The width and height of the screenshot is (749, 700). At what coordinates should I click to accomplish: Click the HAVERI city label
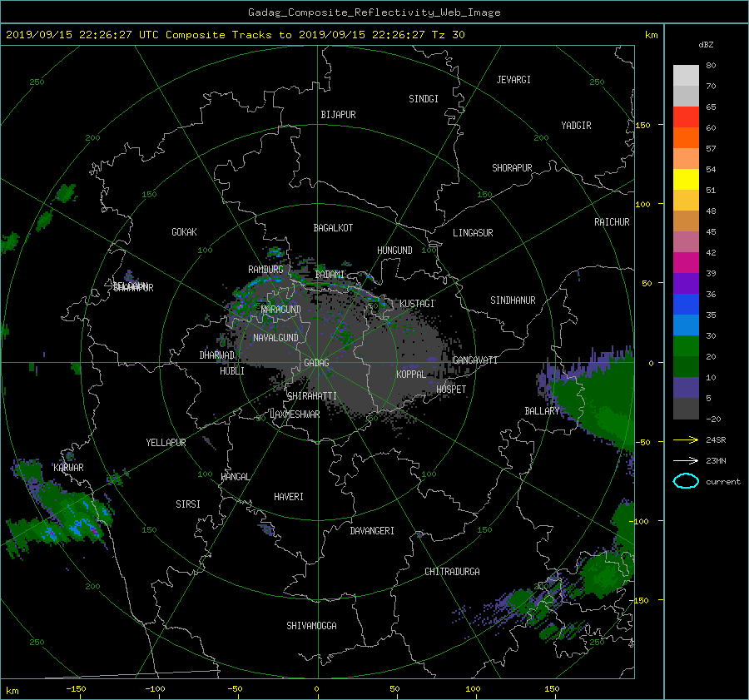coord(289,497)
